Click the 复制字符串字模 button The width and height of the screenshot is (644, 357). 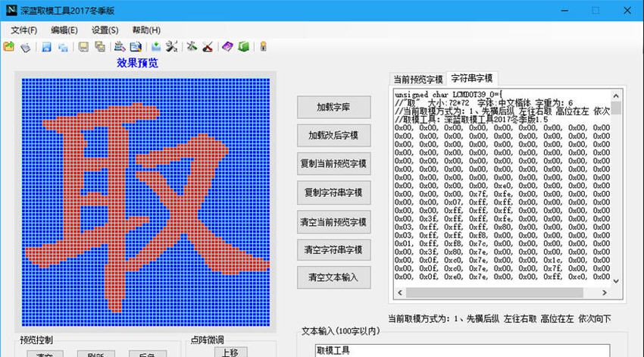coord(333,193)
